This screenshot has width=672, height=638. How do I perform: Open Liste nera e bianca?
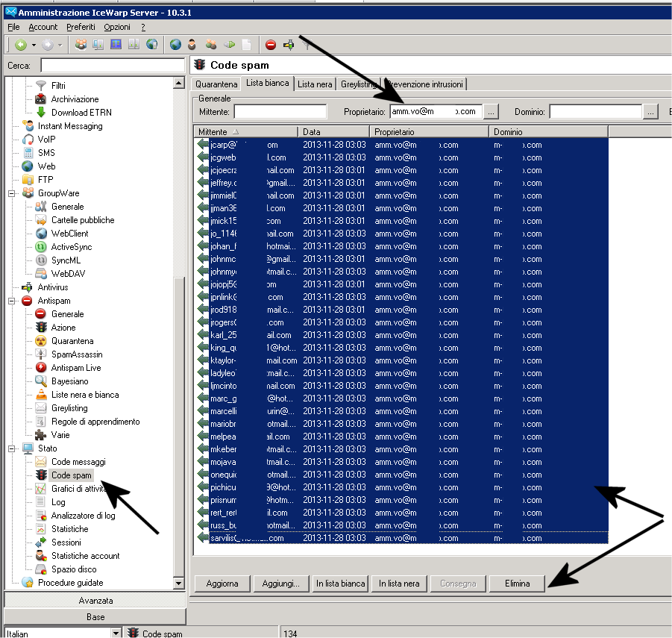click(85, 395)
